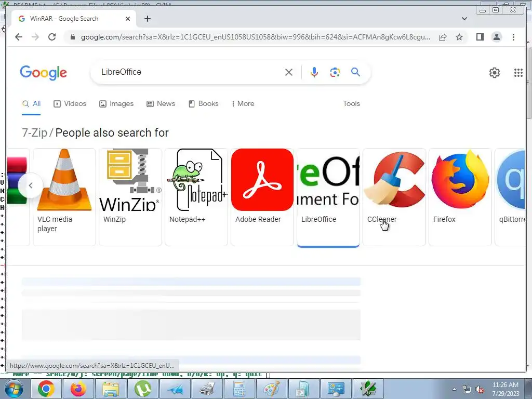Show previous carousel items

(31, 185)
